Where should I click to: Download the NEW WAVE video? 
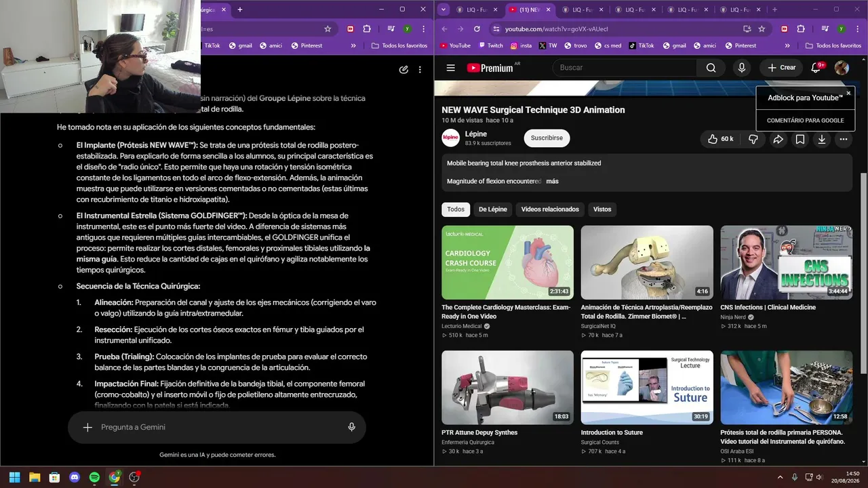[x=822, y=139]
